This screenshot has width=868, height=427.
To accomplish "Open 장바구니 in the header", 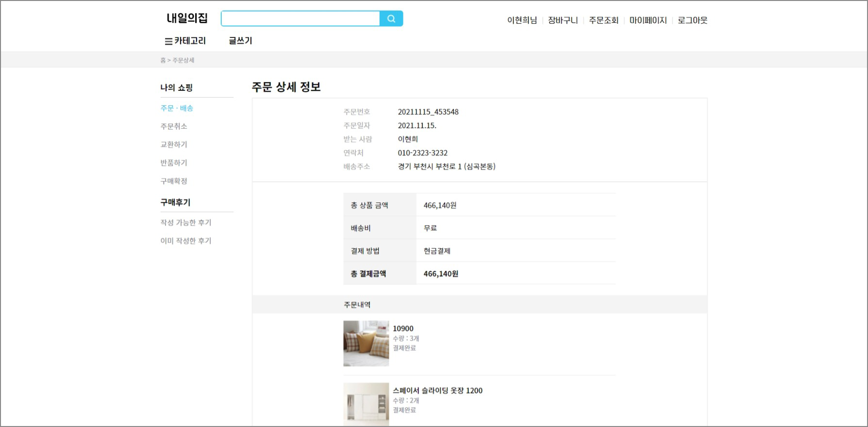I will pos(563,20).
